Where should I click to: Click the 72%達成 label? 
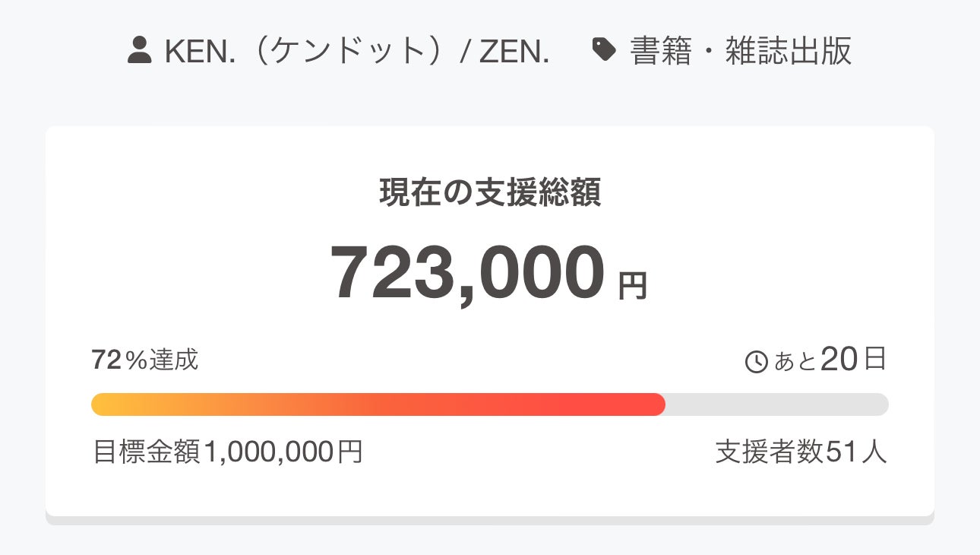click(x=145, y=360)
